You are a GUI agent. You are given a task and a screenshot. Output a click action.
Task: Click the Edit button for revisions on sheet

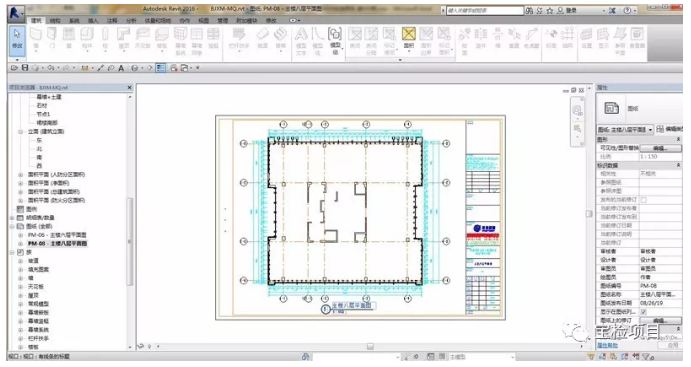point(660,320)
